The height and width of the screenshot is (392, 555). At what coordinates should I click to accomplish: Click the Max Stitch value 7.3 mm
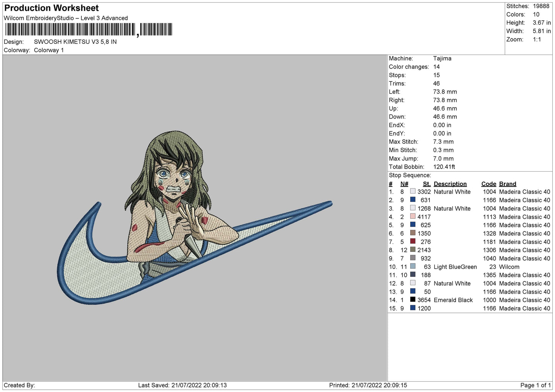tap(443, 142)
